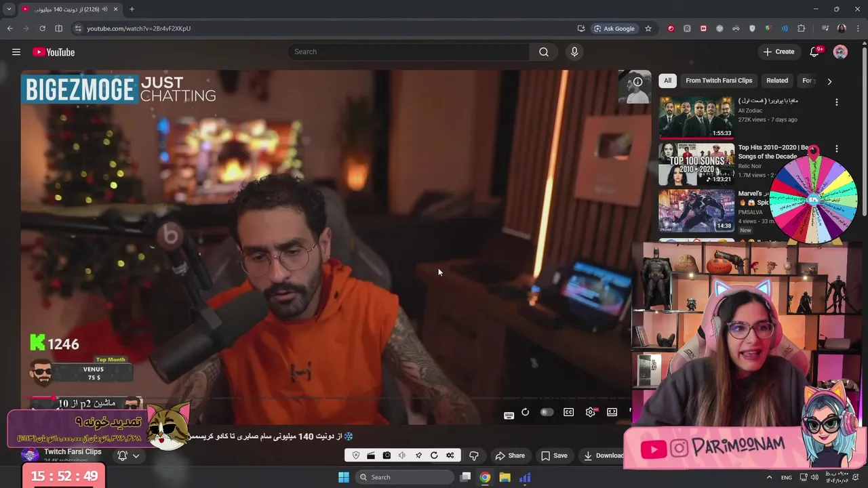Click the video info card icon
This screenshot has width=868, height=488.
point(637,81)
